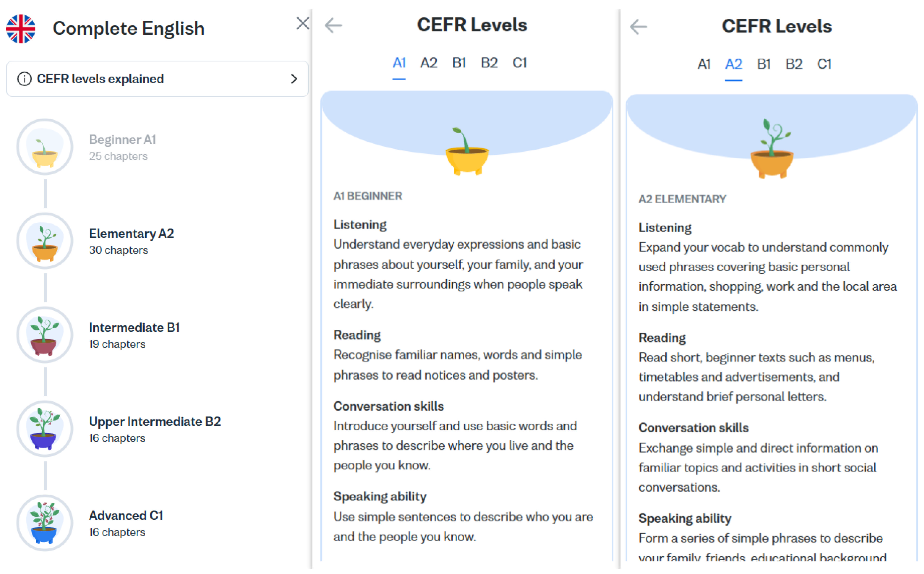
Task: Click the info icon beside CEFR levels explained
Action: click(x=24, y=79)
